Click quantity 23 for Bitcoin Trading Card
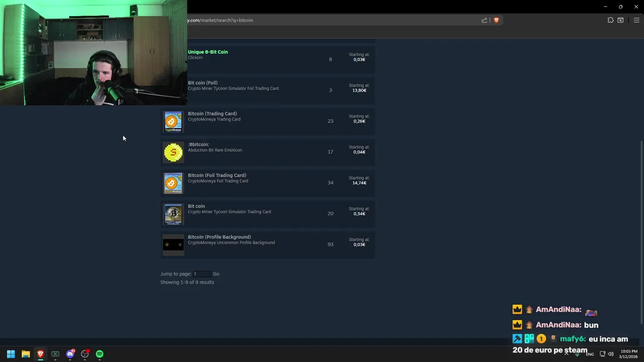Image resolution: width=644 pixels, height=362 pixels. [x=331, y=121]
